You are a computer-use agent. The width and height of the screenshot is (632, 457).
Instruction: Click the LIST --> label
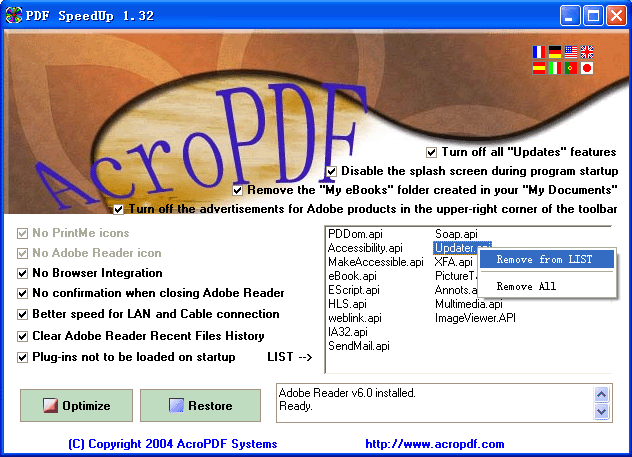point(289,357)
